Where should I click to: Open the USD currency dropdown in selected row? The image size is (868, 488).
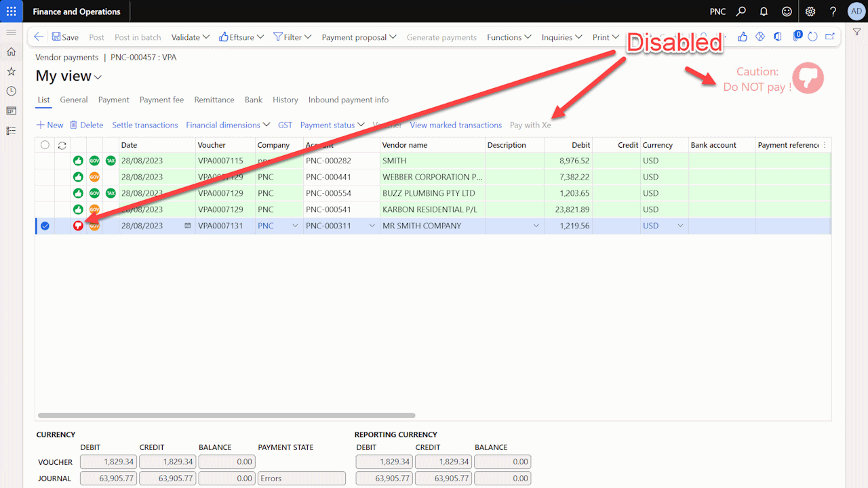680,226
